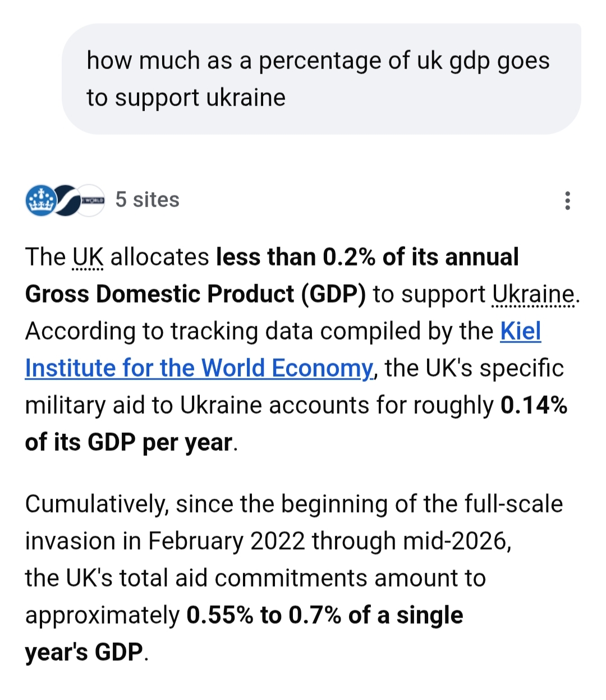606x700 pixels.
Task: Tap the blue crown source icon
Action: tap(40, 200)
